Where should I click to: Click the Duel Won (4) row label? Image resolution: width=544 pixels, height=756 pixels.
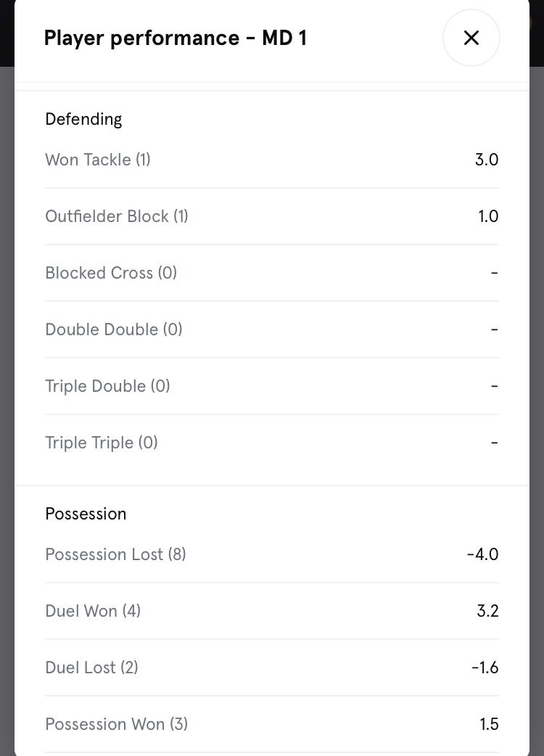click(x=93, y=611)
